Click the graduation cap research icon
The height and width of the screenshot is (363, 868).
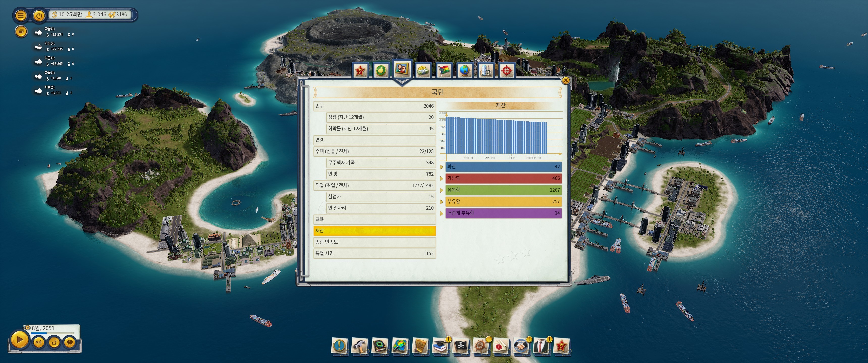(x=440, y=346)
